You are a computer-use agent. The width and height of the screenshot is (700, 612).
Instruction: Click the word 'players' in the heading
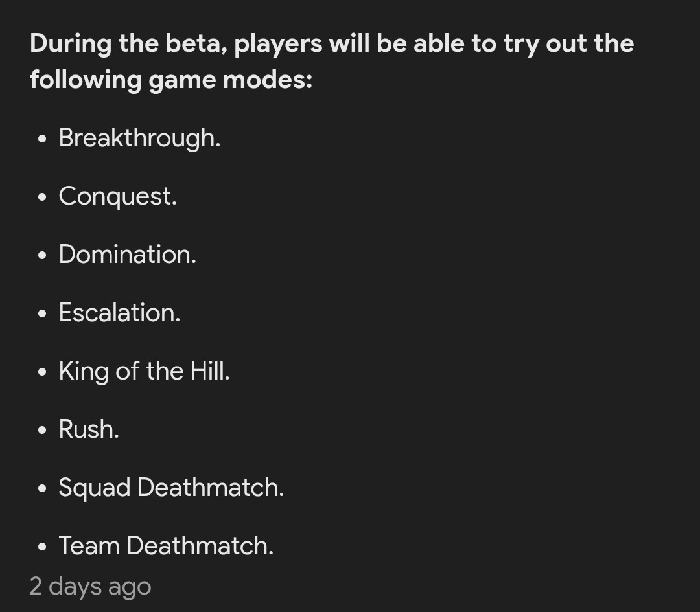click(x=277, y=44)
